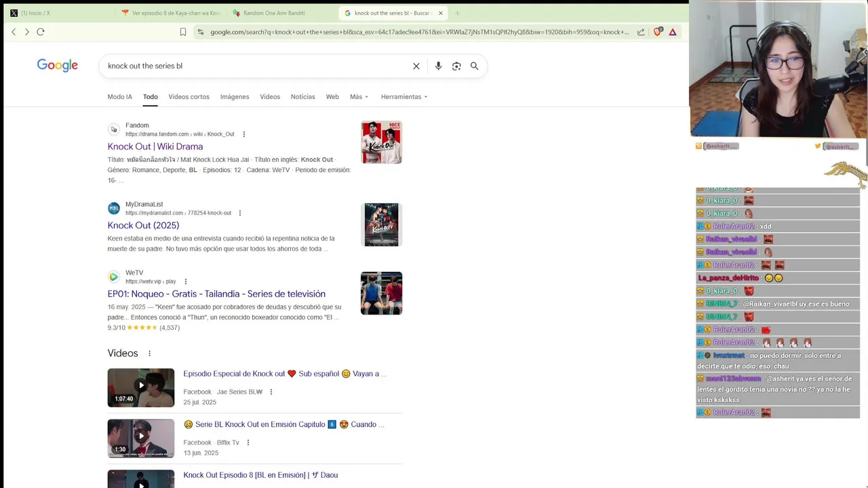The image size is (868, 488).
Task: Click inside the Google search text box
Action: 258,66
